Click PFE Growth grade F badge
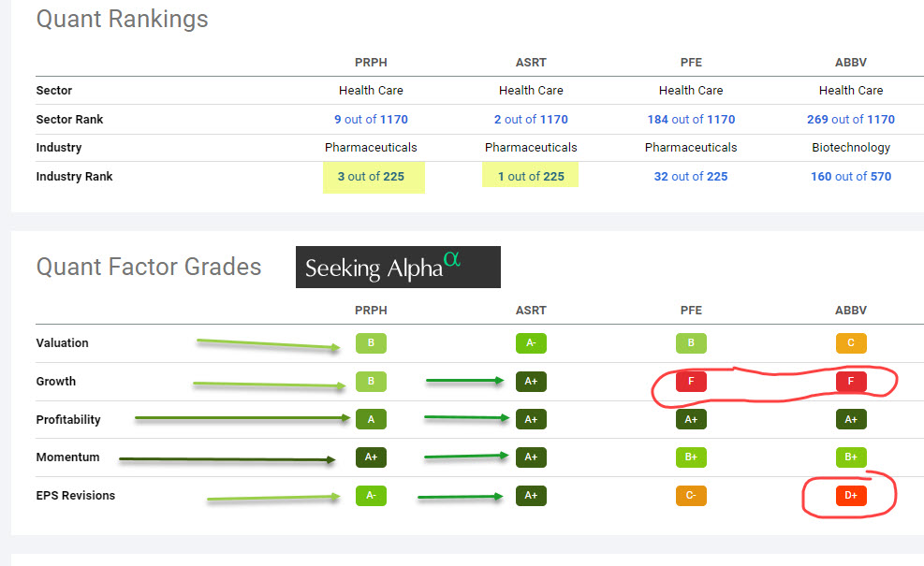The width and height of the screenshot is (924, 566). click(691, 382)
